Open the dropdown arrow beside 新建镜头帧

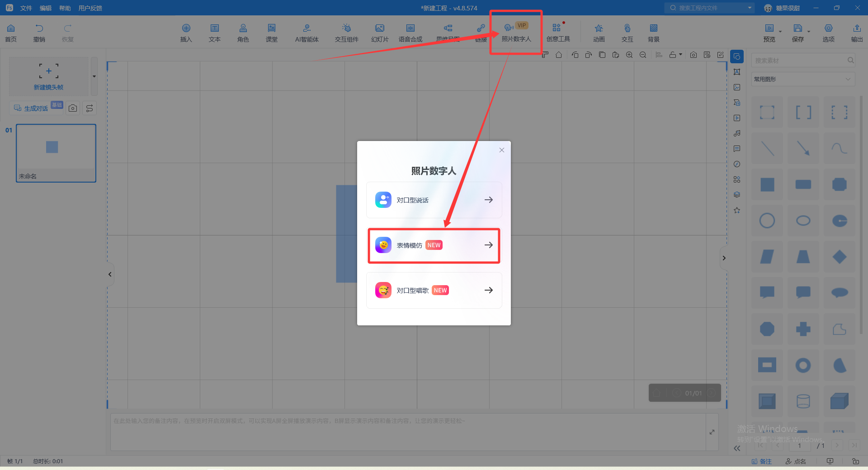click(x=94, y=76)
